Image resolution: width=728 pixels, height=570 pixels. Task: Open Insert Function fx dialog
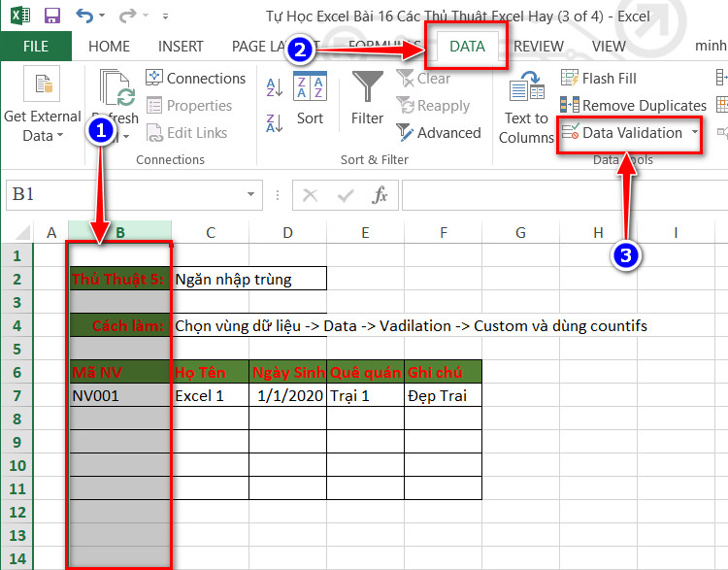coord(380,195)
